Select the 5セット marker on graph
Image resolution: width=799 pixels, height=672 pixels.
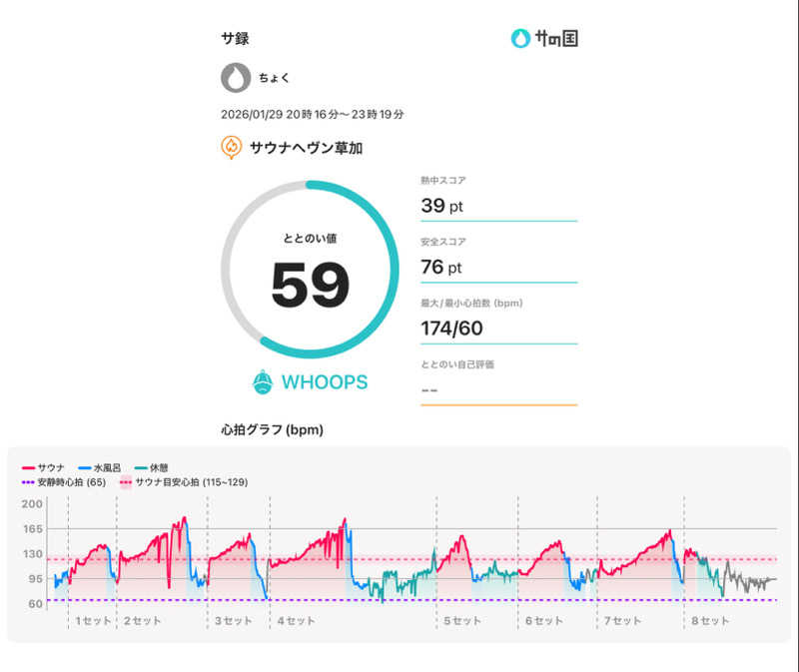point(462,620)
